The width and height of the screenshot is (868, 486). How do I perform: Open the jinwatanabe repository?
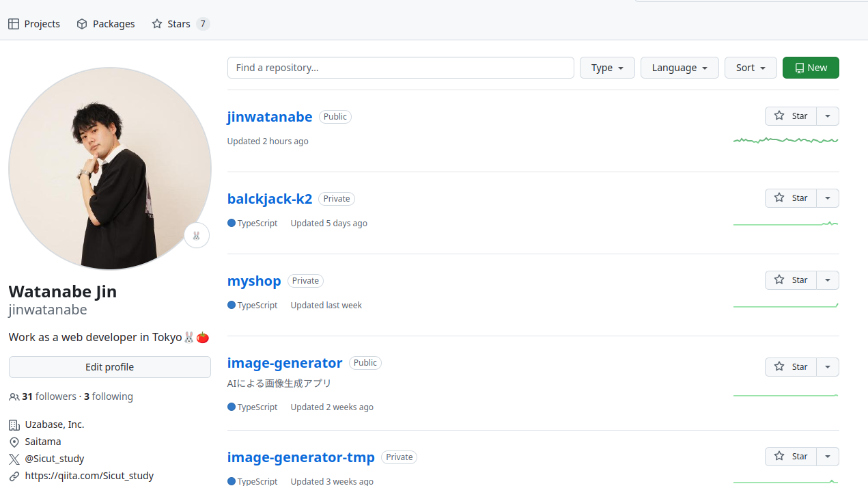pos(270,117)
